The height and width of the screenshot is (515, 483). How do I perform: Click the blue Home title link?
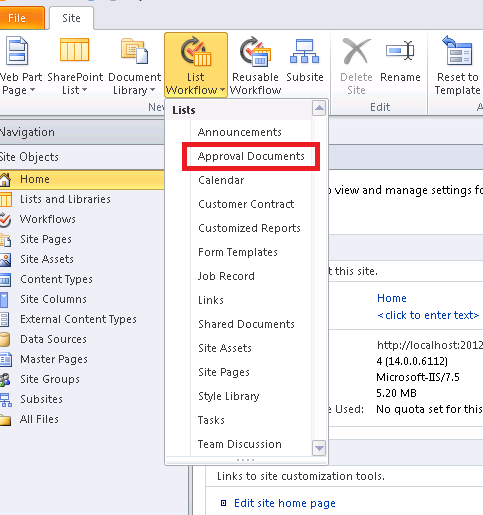tap(392, 298)
